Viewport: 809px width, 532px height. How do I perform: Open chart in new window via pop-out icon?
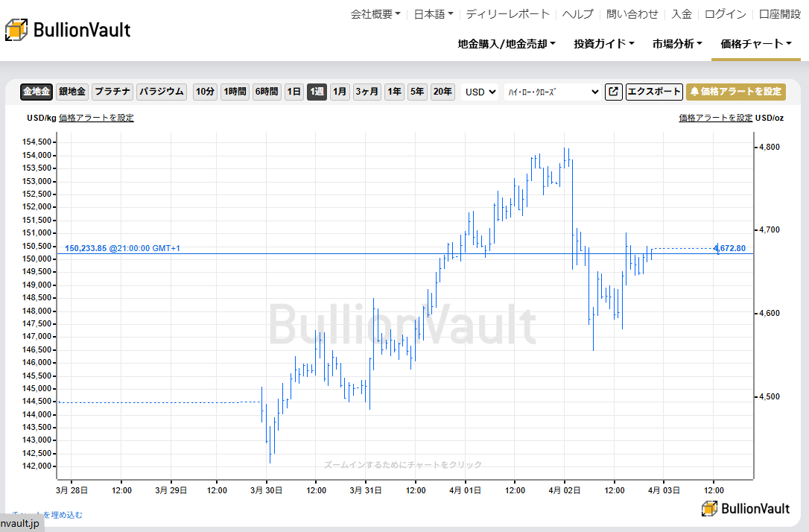click(613, 92)
